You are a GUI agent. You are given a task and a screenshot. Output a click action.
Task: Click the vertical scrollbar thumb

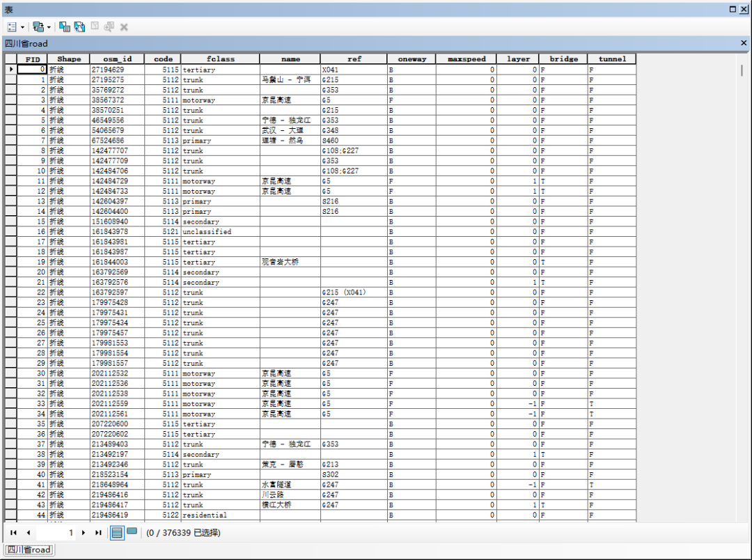click(x=742, y=70)
